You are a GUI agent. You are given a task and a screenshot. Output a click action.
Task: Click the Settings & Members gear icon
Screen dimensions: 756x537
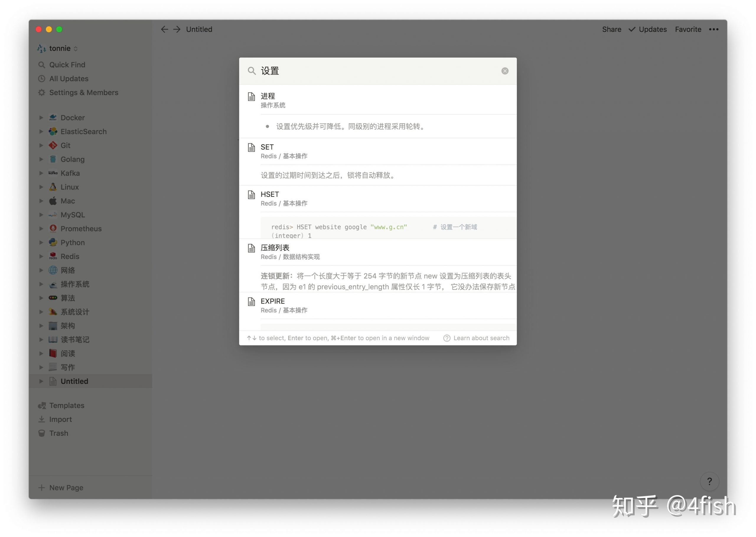tap(41, 93)
